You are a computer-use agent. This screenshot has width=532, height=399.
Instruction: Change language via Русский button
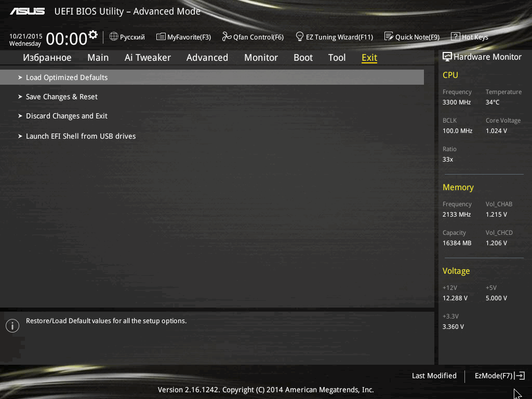click(x=132, y=37)
